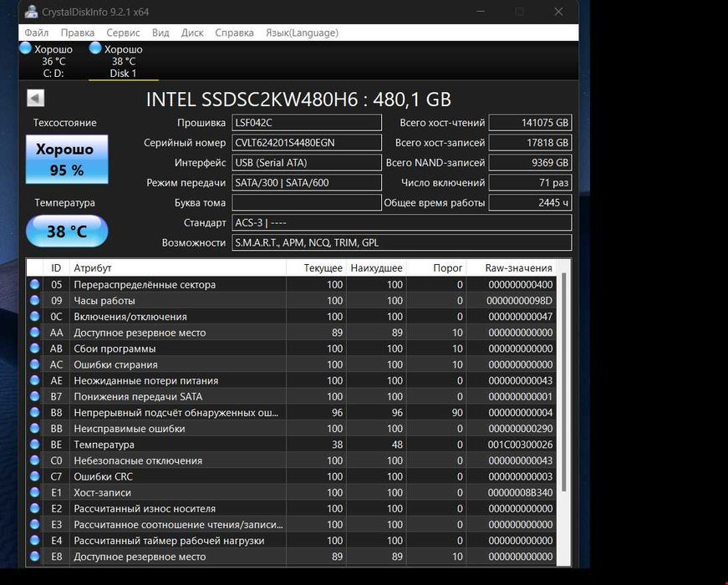Open the Сервис menu

pyautogui.click(x=123, y=33)
